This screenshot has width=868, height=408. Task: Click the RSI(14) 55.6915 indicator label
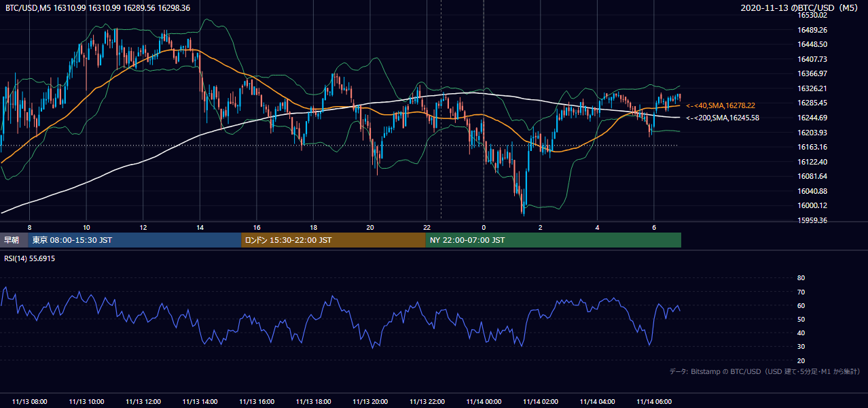coord(30,259)
